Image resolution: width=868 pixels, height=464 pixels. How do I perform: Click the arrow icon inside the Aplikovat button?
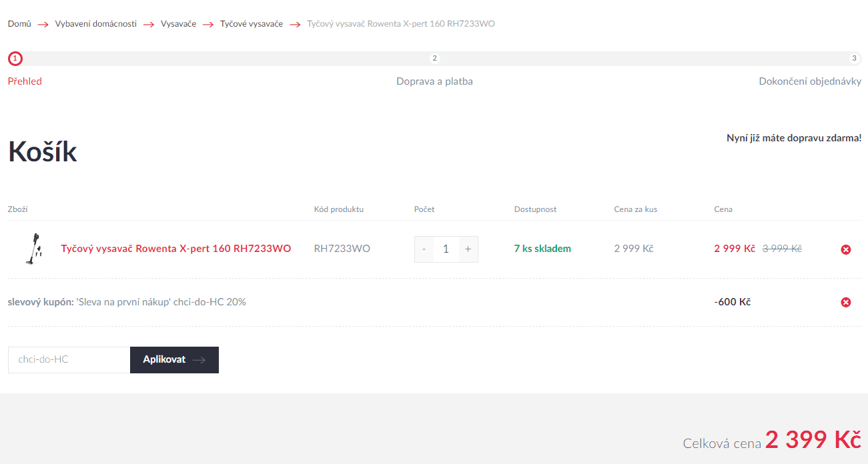click(x=199, y=360)
